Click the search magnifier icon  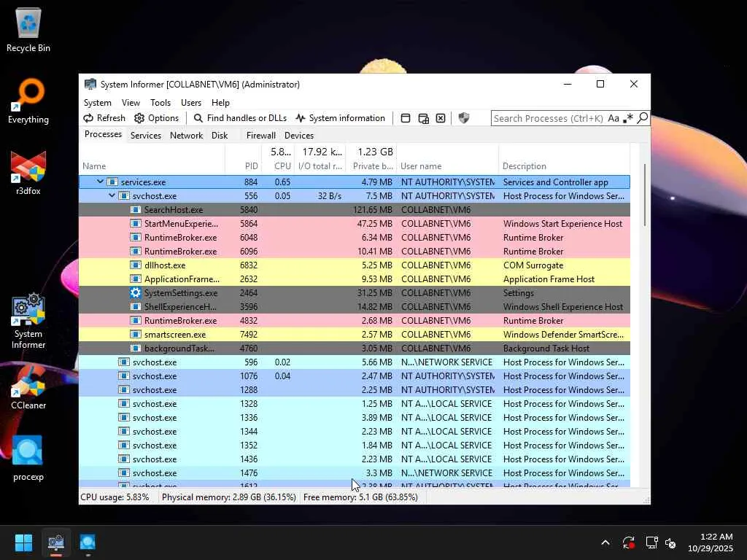642,118
